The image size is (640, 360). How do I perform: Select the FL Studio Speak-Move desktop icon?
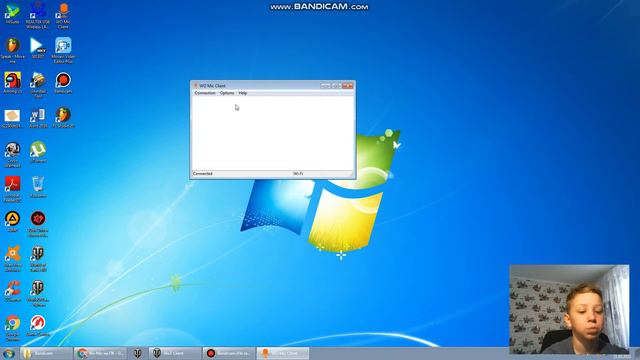tap(12, 50)
